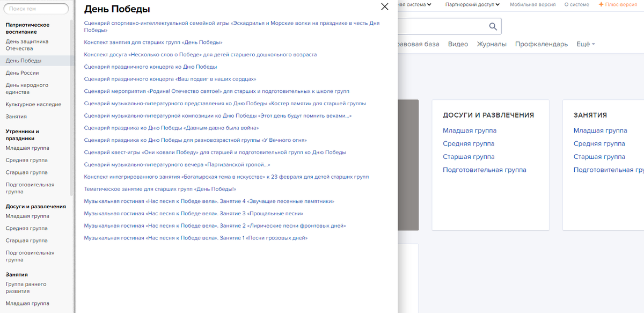Open scenario «Этот день будут помнить веками…»
Image resolution: width=644 pixels, height=313 pixels.
pos(218,115)
